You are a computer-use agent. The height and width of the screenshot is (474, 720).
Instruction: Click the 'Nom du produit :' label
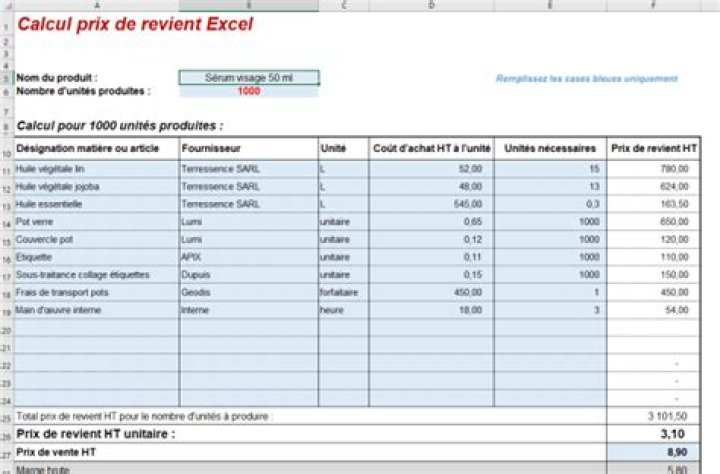tap(57, 78)
